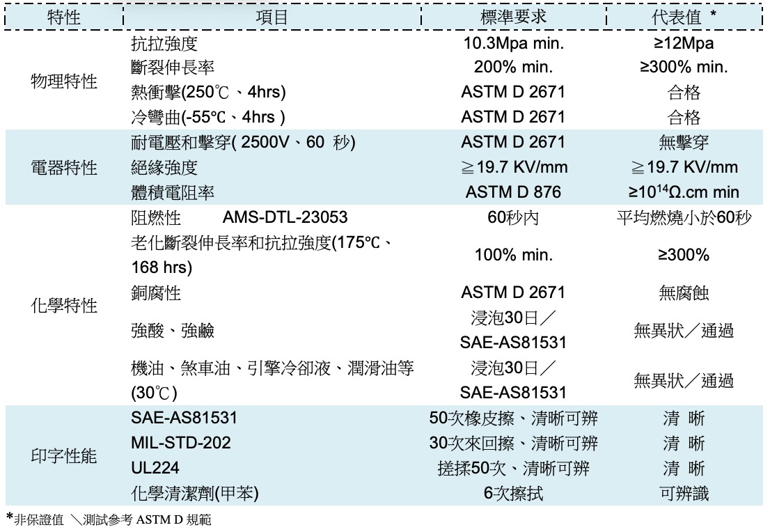Click the 銅腐性 item

tap(156, 293)
